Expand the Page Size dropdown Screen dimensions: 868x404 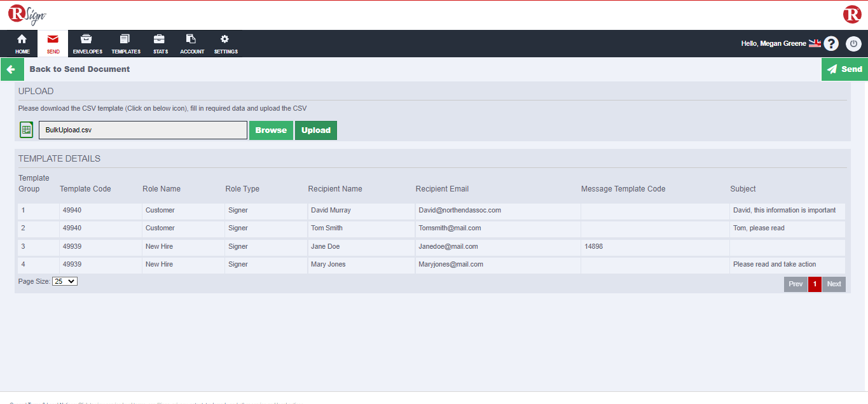pos(65,281)
